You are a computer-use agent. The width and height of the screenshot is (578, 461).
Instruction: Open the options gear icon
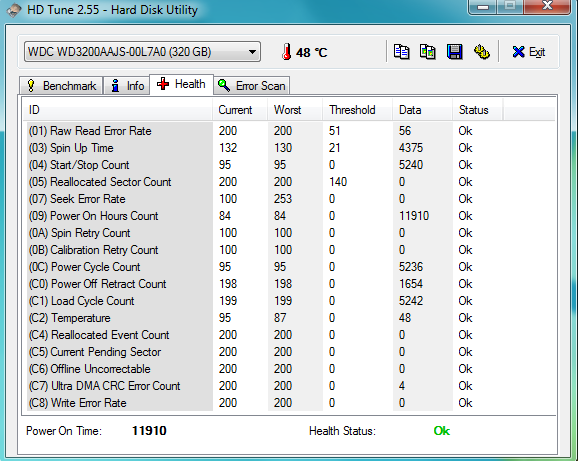pos(481,52)
